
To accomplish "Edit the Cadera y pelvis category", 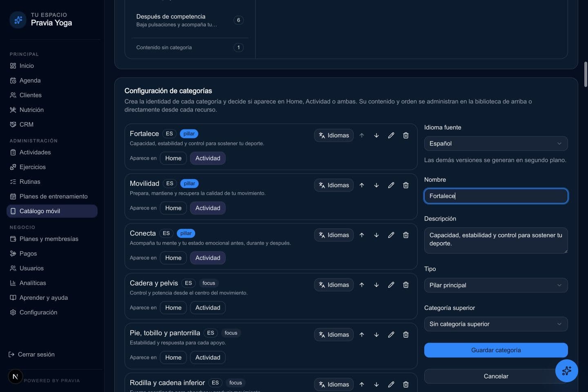I will coord(391,285).
